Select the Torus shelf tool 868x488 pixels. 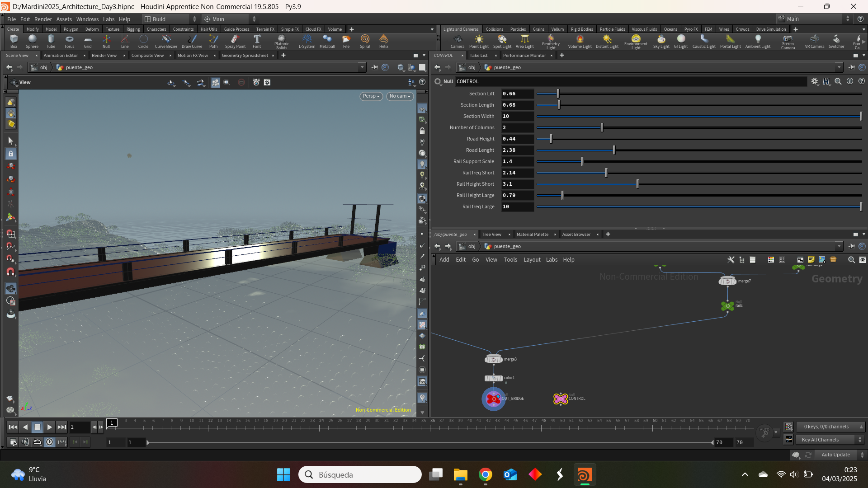(69, 41)
